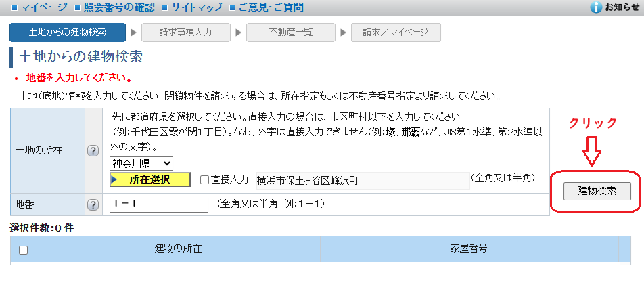Click the お知らせ info icon
Screen dimensions: 644x302
pyautogui.click(x=596, y=7)
